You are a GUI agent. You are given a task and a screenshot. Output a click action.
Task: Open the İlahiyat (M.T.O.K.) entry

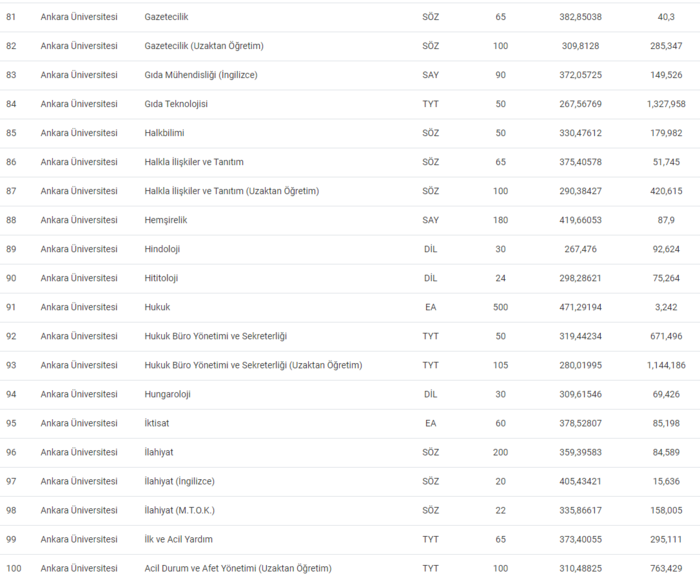pos(180,510)
